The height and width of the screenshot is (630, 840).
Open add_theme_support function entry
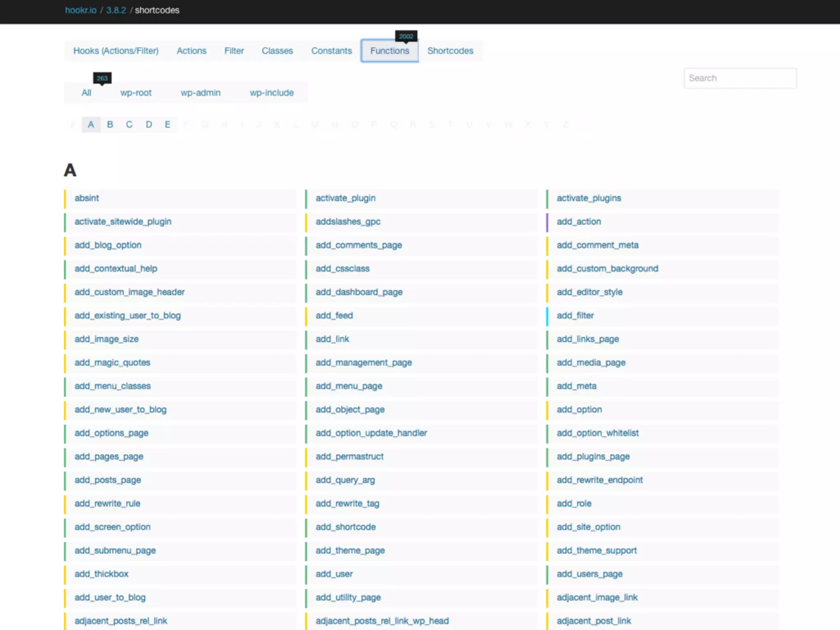[x=596, y=550]
